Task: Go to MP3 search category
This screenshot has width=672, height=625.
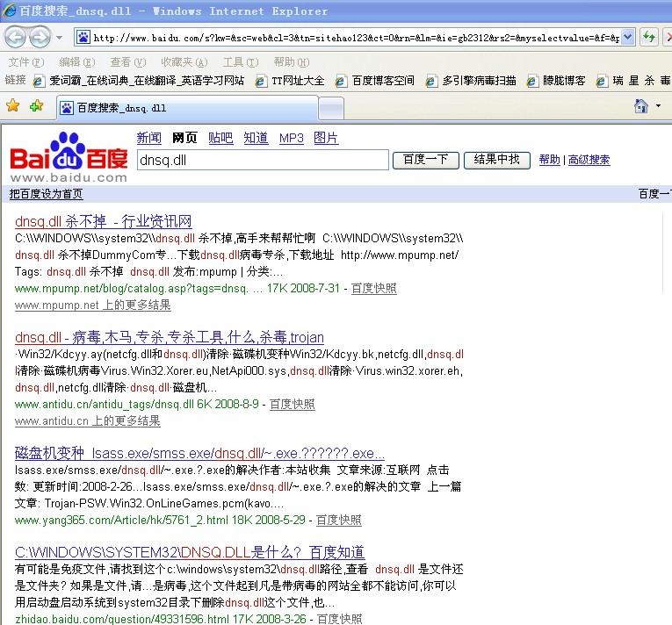Action: [292, 138]
